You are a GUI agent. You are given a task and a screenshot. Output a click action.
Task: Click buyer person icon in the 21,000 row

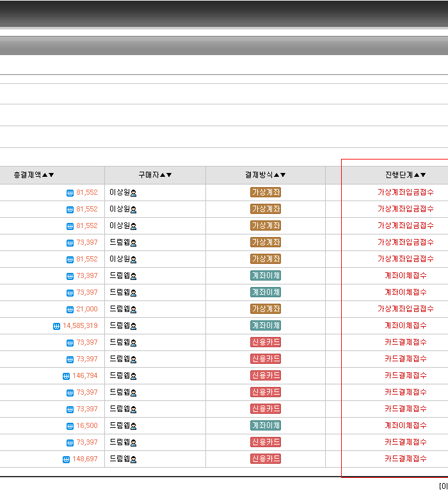(x=134, y=309)
